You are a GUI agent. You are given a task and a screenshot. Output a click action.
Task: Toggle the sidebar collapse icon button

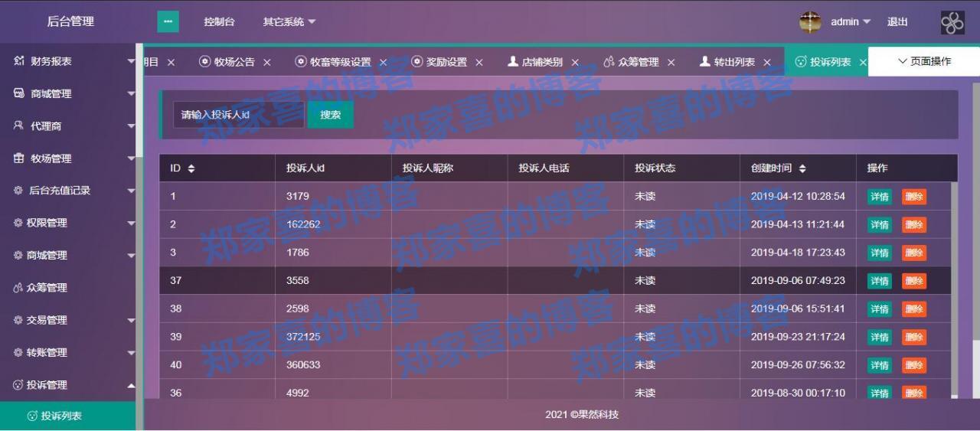[168, 21]
